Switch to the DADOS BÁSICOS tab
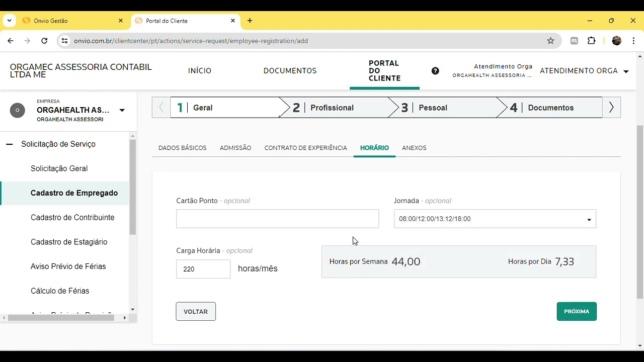 pos(182,148)
